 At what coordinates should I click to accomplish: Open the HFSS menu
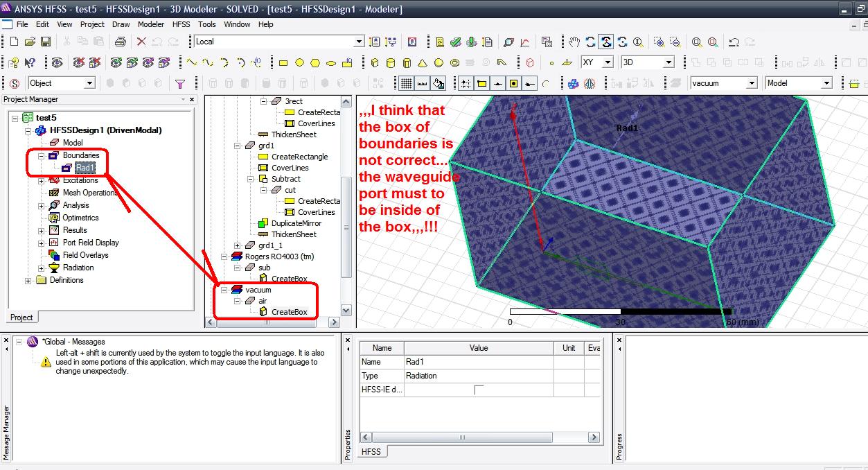click(181, 24)
